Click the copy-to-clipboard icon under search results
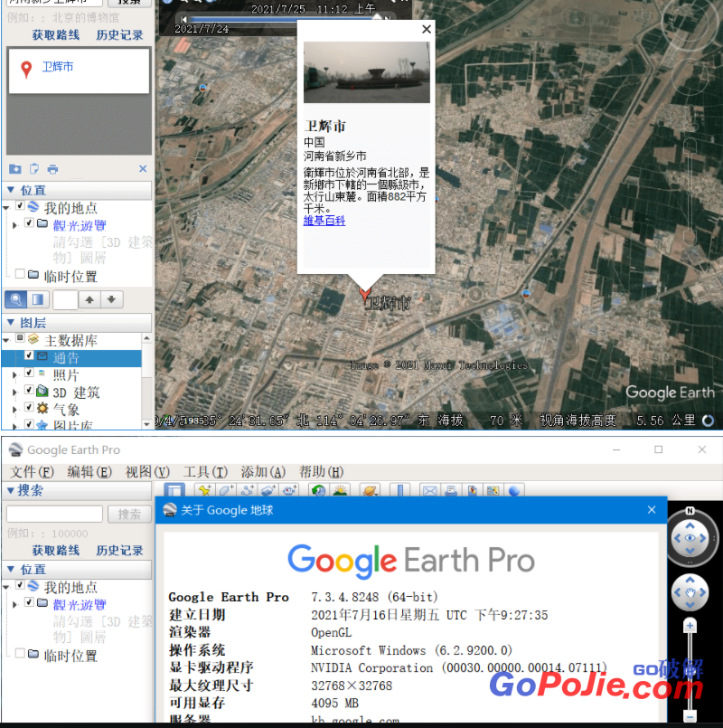This screenshot has height=728, width=723. (33, 168)
